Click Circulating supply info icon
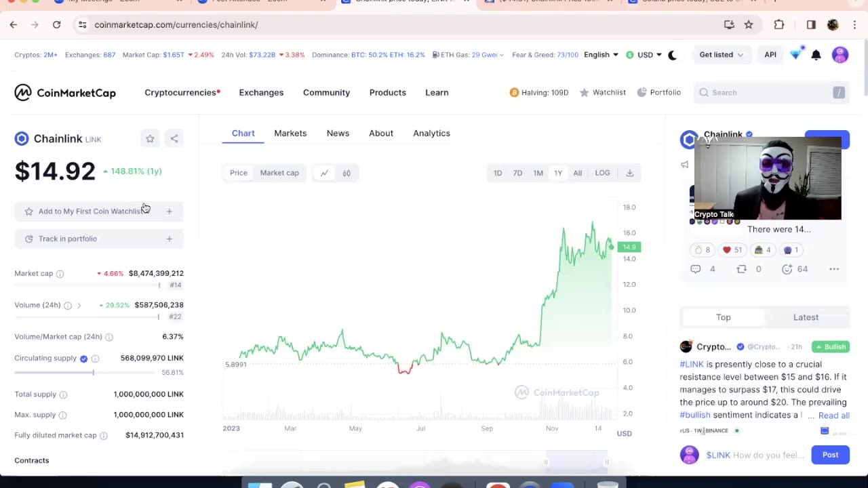This screenshot has width=868, height=488. point(96,359)
